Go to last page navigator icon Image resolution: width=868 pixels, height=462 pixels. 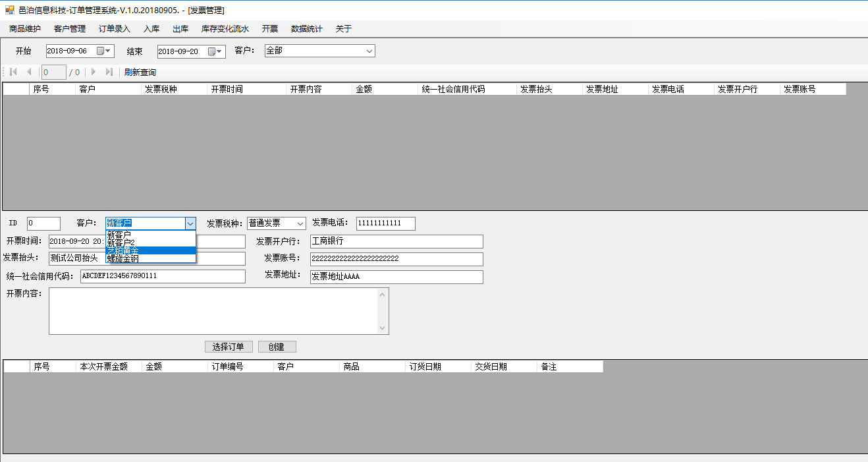click(x=109, y=72)
